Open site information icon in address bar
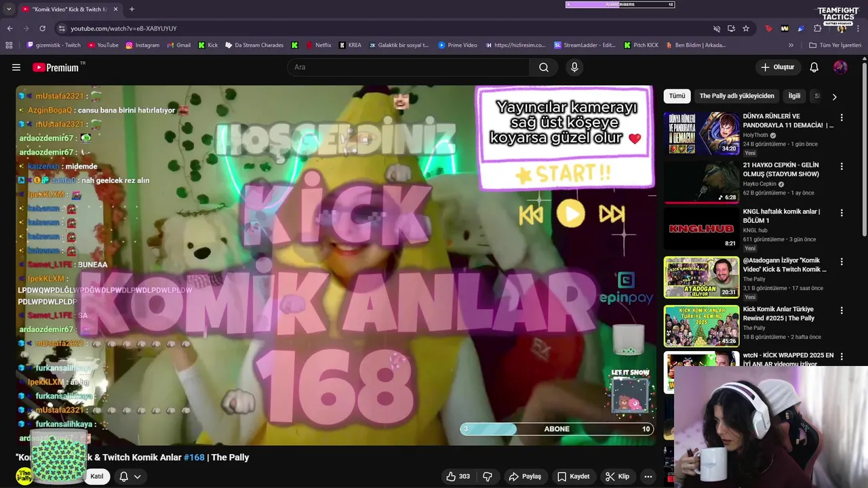868x488 pixels. point(62,28)
